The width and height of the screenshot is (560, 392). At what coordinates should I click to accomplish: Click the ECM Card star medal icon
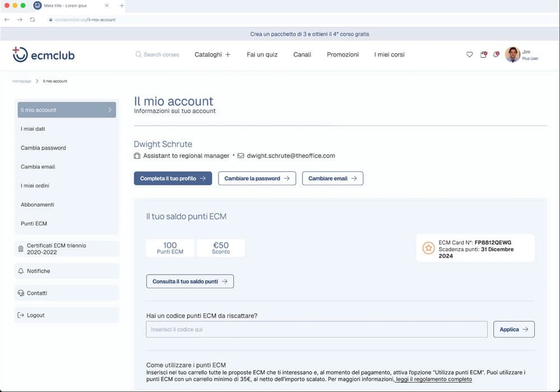[428, 248]
